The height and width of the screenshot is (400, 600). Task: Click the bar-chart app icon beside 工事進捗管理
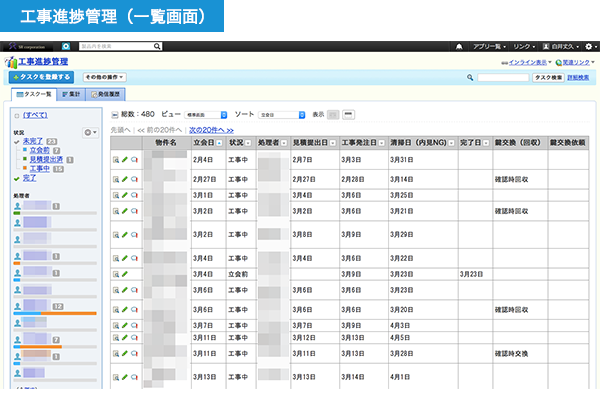[11, 62]
